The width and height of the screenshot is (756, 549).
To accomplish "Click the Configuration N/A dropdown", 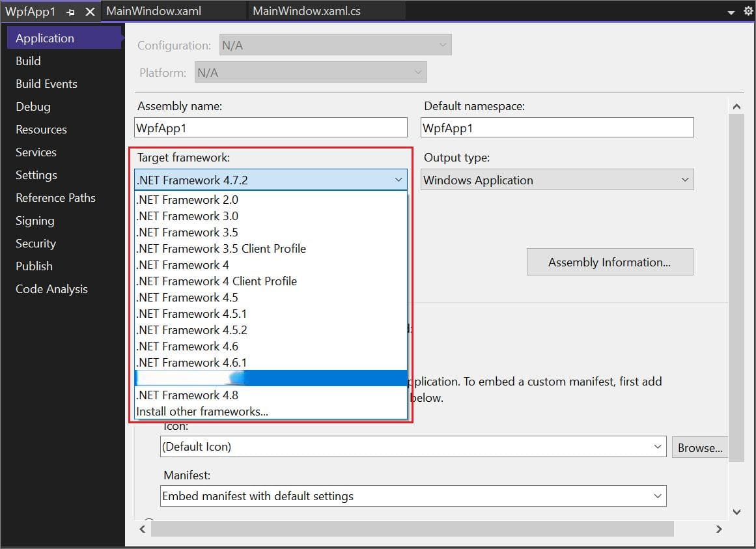I will pos(335,45).
